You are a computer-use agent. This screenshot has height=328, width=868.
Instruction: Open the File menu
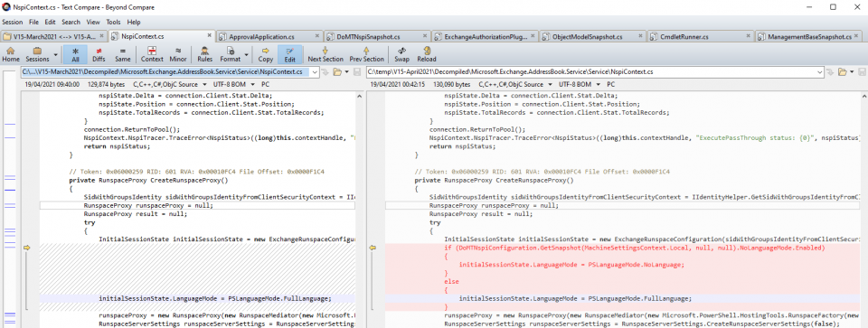tap(33, 22)
